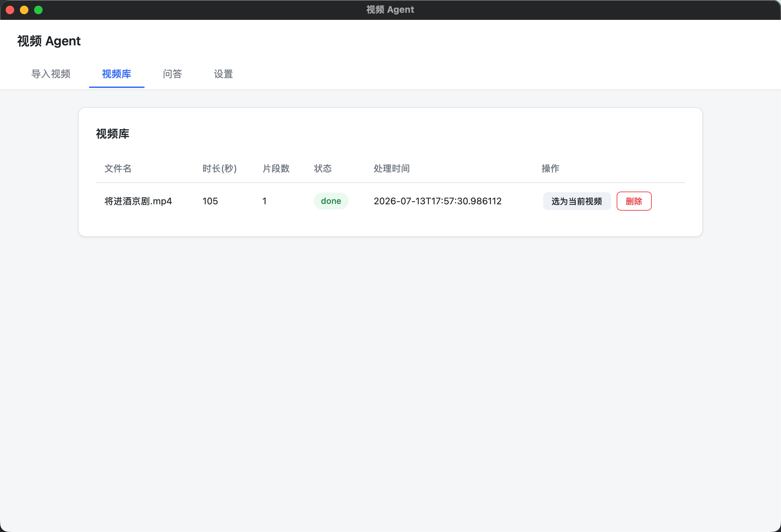The width and height of the screenshot is (781, 532).
Task: Click the 文件名 column header
Action: pos(118,168)
